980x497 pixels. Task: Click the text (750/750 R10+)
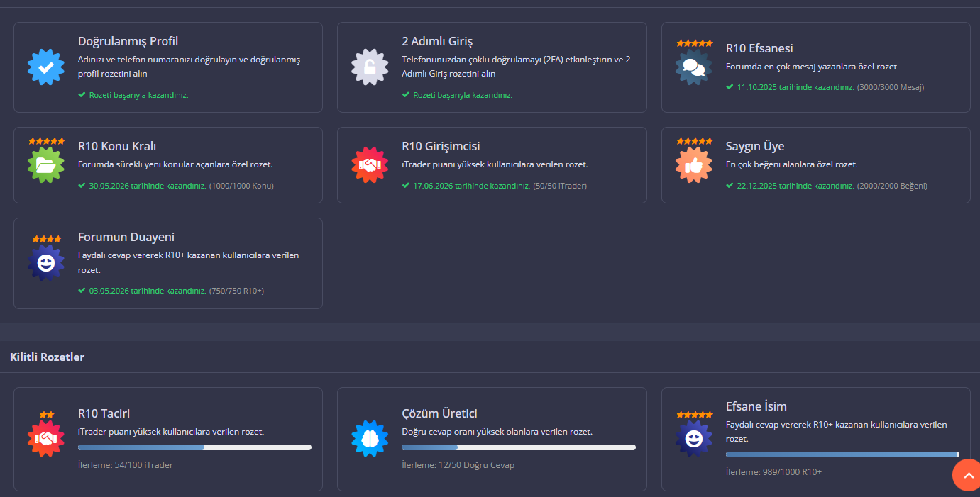pos(236,291)
